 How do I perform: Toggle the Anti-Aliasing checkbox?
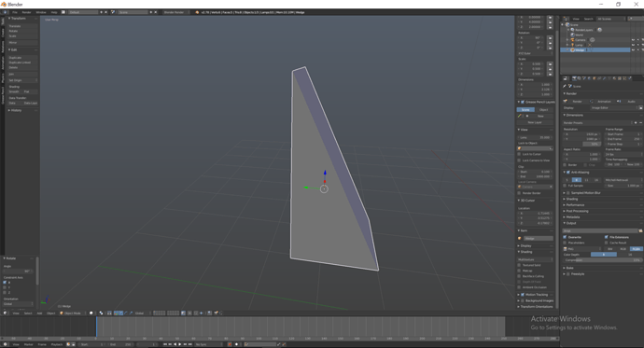[x=568, y=173]
